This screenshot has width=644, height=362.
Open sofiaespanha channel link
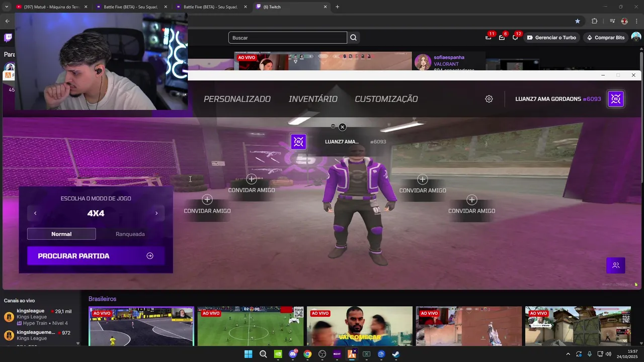coord(449,57)
